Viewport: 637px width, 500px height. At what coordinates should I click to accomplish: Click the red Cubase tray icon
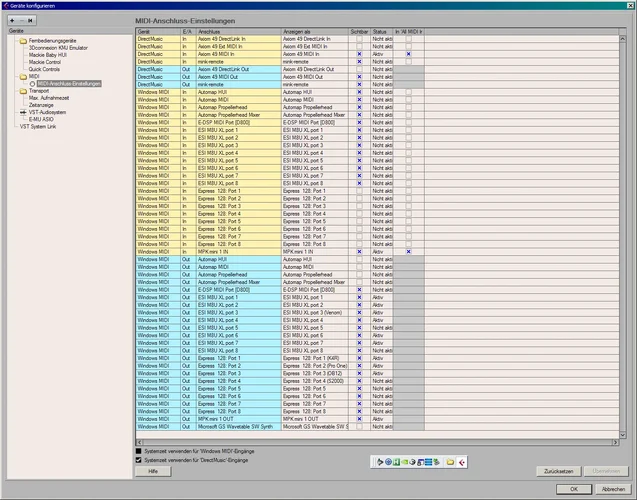click(x=462, y=462)
